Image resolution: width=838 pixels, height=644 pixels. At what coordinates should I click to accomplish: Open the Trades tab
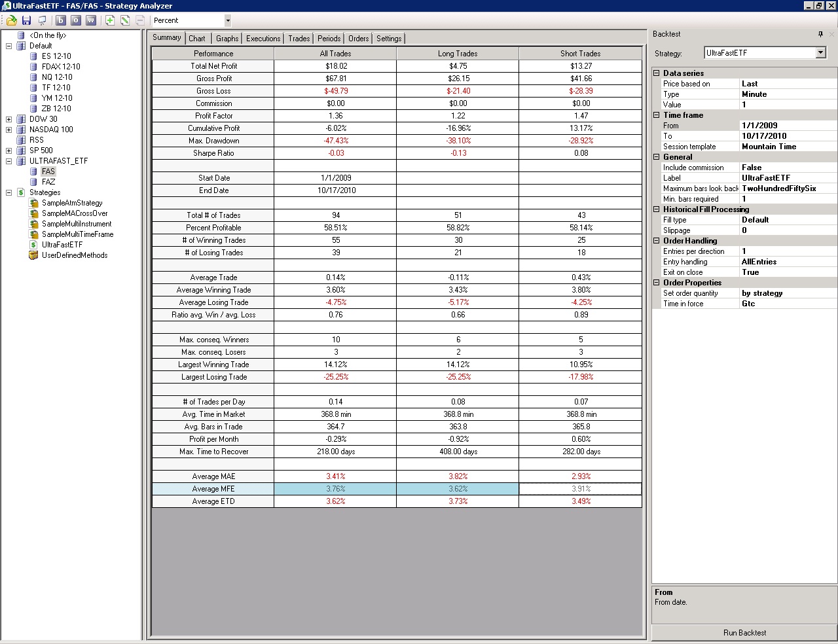[299, 39]
